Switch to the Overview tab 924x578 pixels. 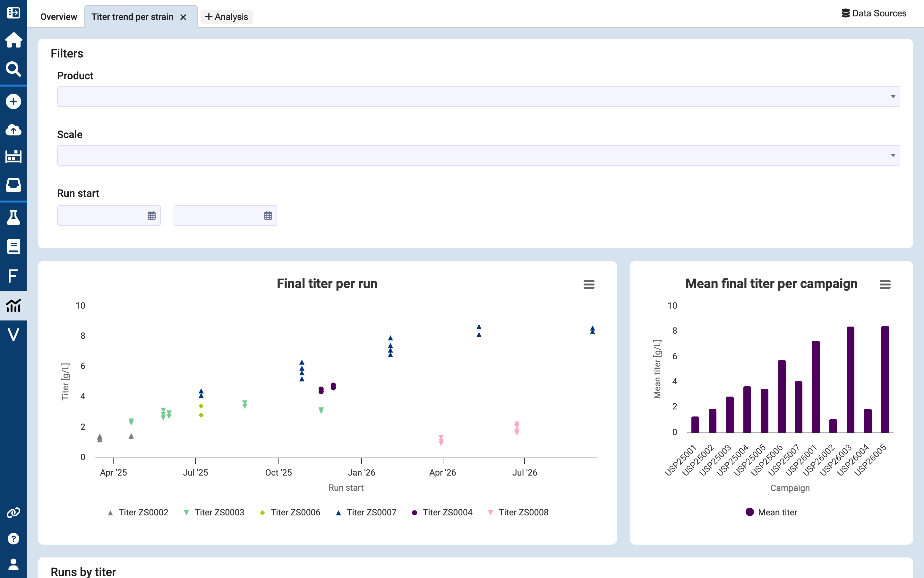pos(58,17)
